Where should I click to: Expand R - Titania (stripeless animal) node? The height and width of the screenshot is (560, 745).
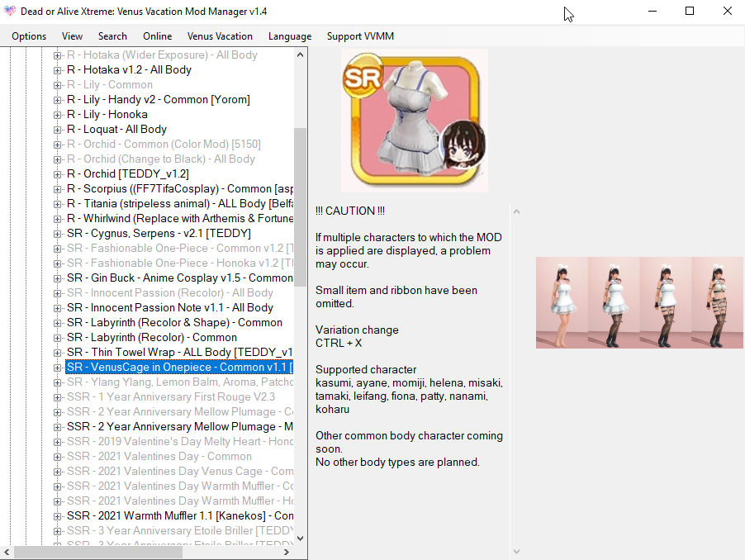[x=57, y=204]
